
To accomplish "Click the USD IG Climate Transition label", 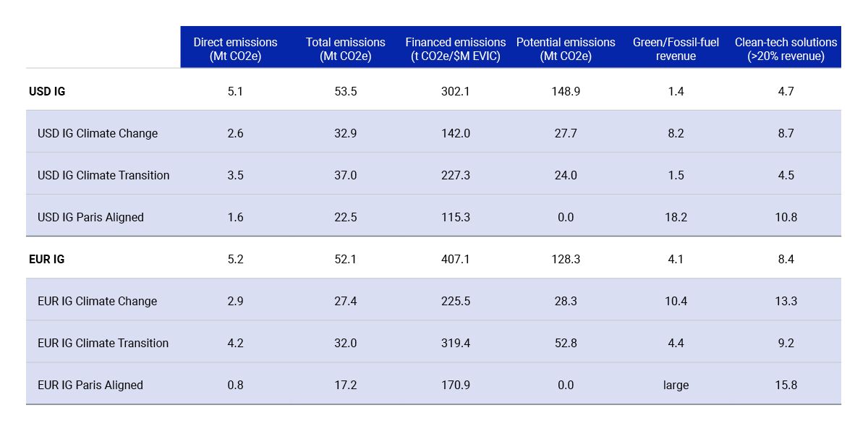I will pyautogui.click(x=103, y=175).
